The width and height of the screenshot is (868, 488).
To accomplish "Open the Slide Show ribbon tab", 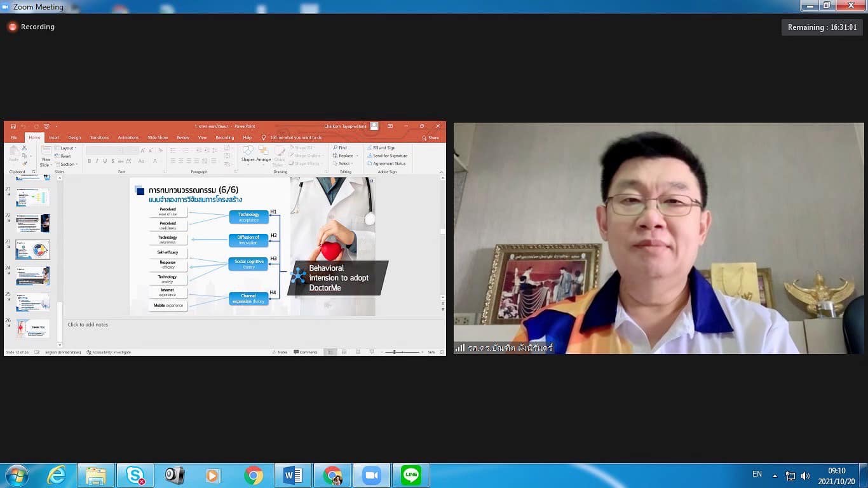I will coord(158,137).
